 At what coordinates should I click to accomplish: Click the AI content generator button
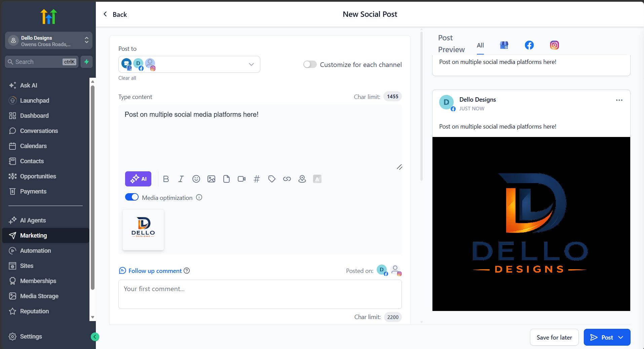(x=138, y=179)
